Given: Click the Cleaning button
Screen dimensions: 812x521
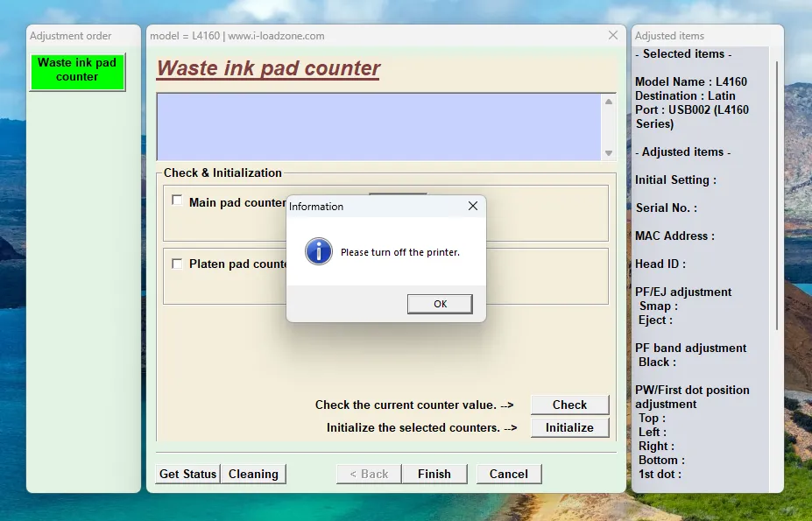Looking at the screenshot, I should [x=253, y=474].
